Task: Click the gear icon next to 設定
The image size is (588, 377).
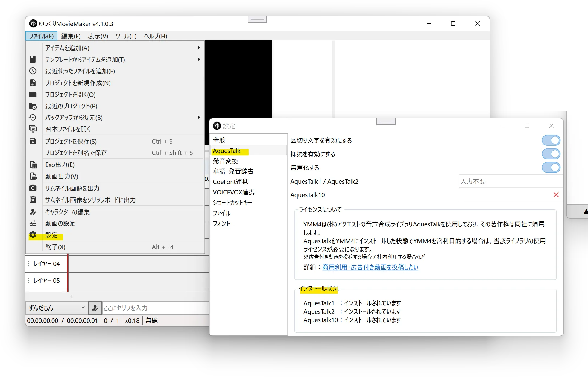Action: [33, 235]
